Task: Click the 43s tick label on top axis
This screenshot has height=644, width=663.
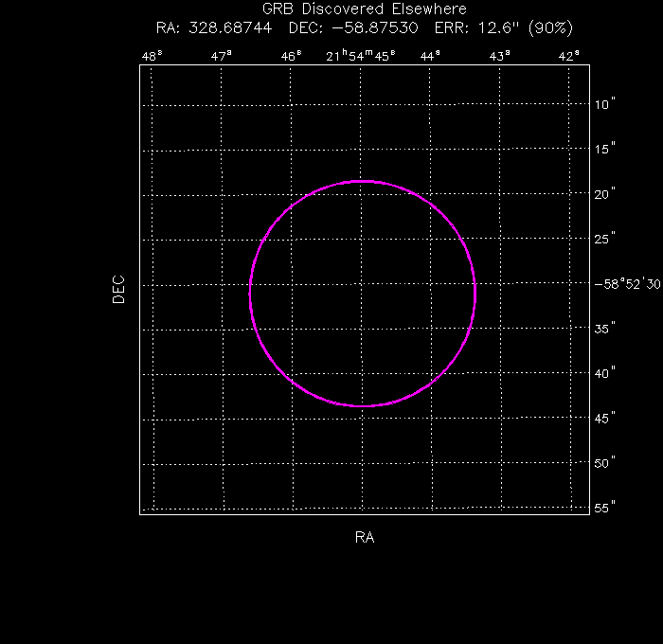Action: [x=500, y=56]
